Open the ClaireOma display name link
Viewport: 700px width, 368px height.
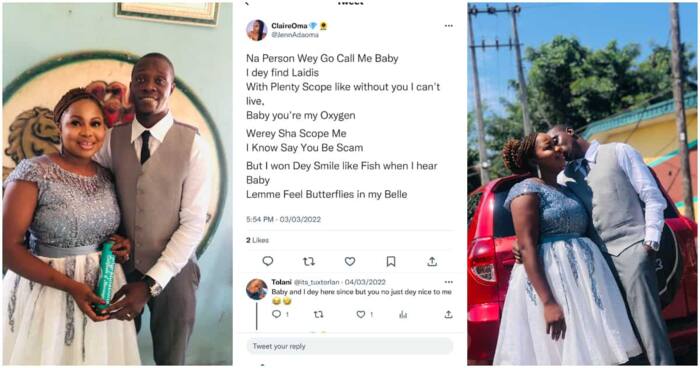[x=289, y=26]
